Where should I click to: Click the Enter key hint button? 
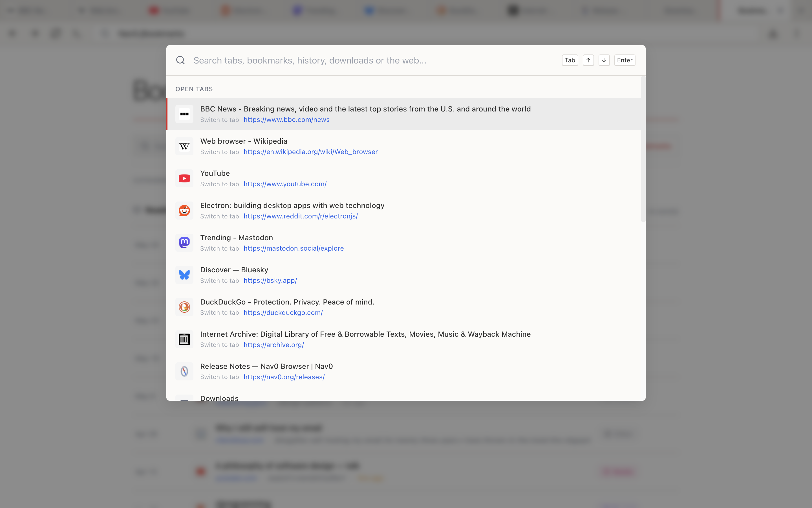[x=625, y=60]
